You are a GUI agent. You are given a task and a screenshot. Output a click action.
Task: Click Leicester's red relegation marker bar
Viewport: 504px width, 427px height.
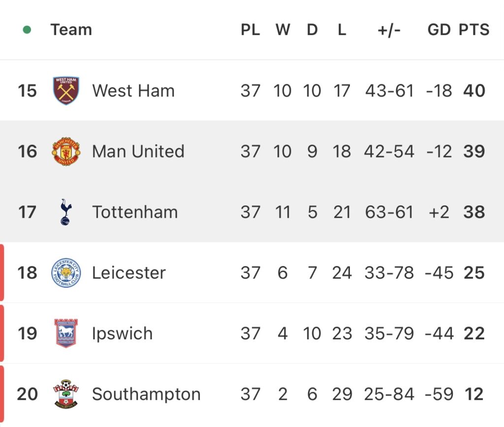2,273
